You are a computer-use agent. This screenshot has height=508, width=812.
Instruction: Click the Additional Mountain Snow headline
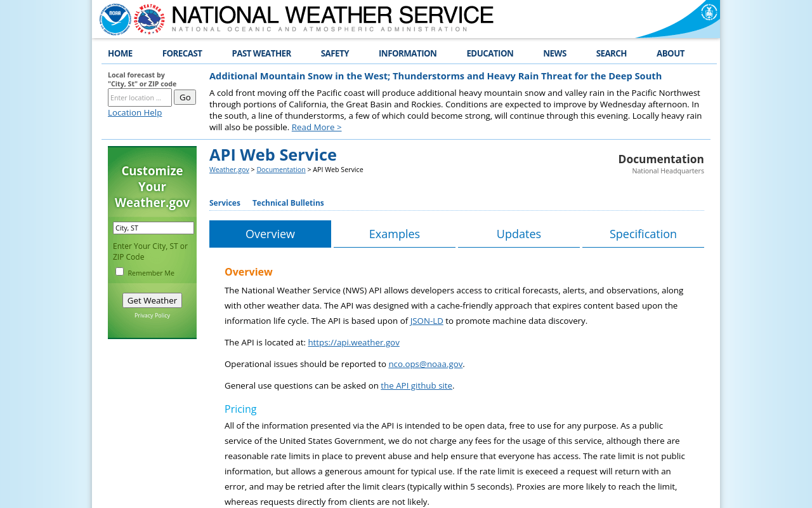pos(435,76)
